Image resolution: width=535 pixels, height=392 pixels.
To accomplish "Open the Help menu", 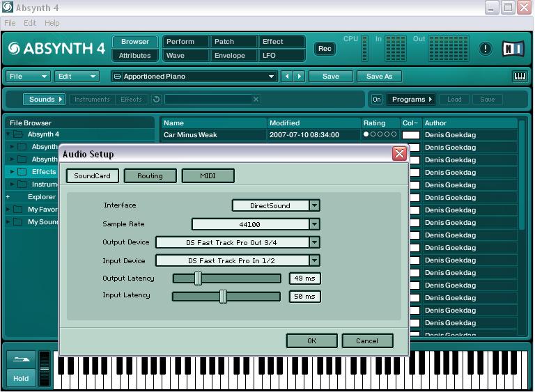I will click(x=52, y=23).
